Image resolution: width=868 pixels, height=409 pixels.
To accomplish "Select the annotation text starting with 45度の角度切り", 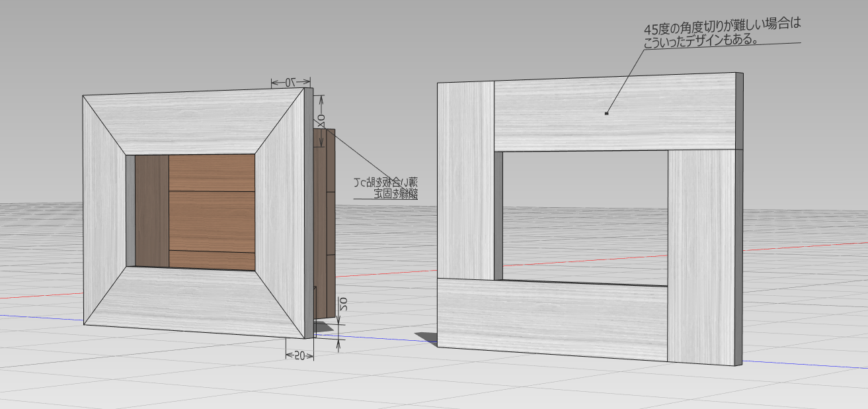I will (723, 33).
